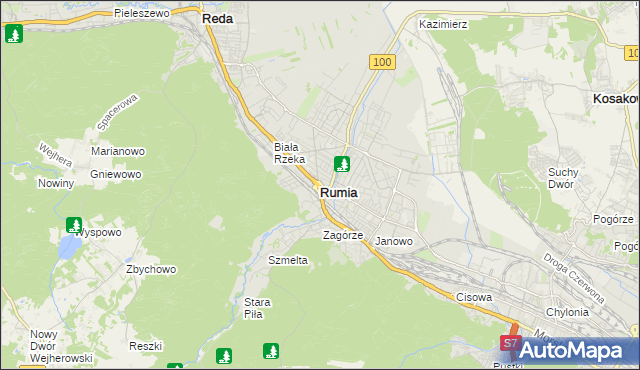Select the Gniewowo label

pos(116,174)
